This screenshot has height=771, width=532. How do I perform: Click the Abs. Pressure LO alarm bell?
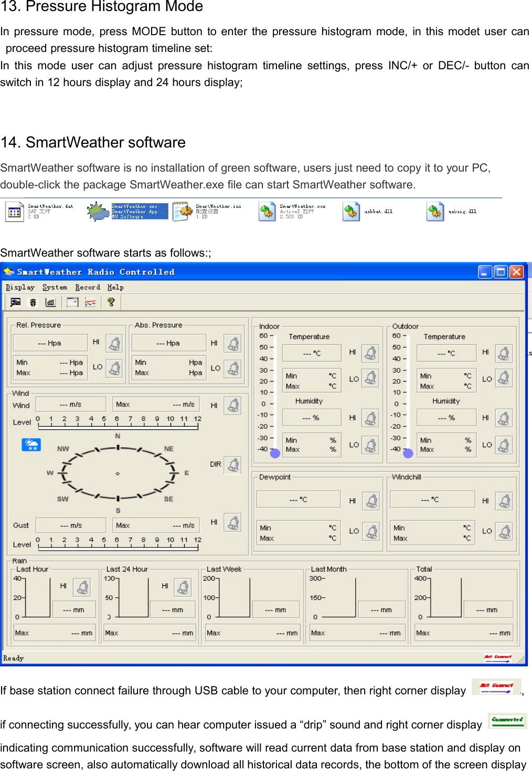coord(233,369)
